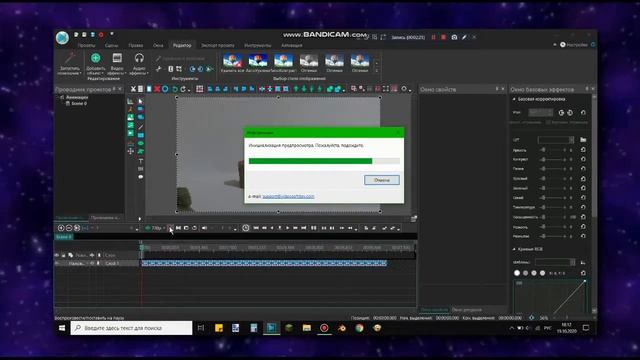Click the volume speaker icon
Screen dimensions: 640x360
[204, 228]
